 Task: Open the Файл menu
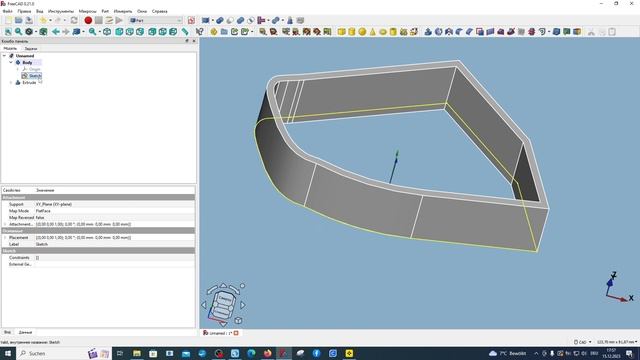7,11
